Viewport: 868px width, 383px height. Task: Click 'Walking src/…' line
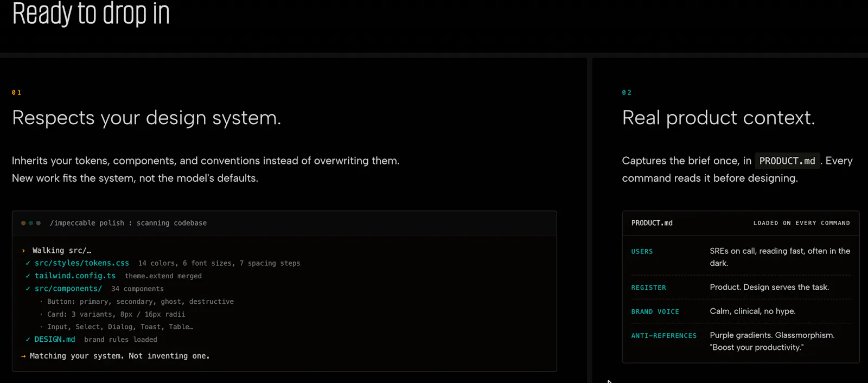tap(62, 251)
